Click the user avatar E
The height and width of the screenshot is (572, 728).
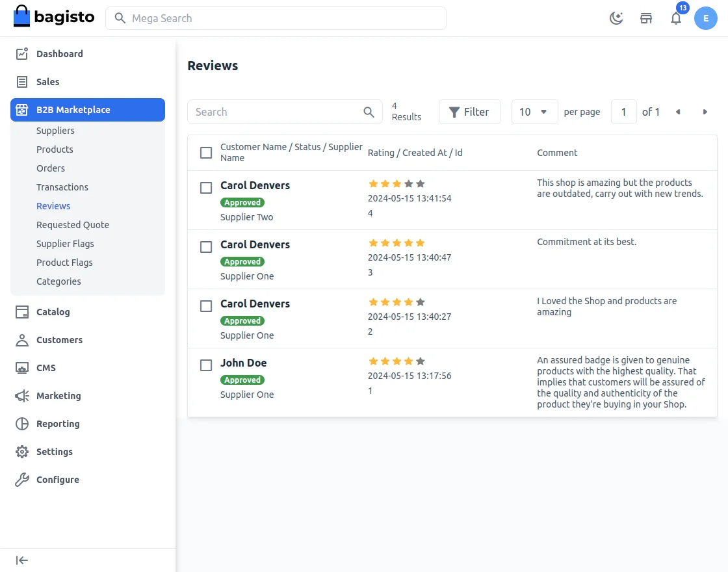[x=706, y=18]
